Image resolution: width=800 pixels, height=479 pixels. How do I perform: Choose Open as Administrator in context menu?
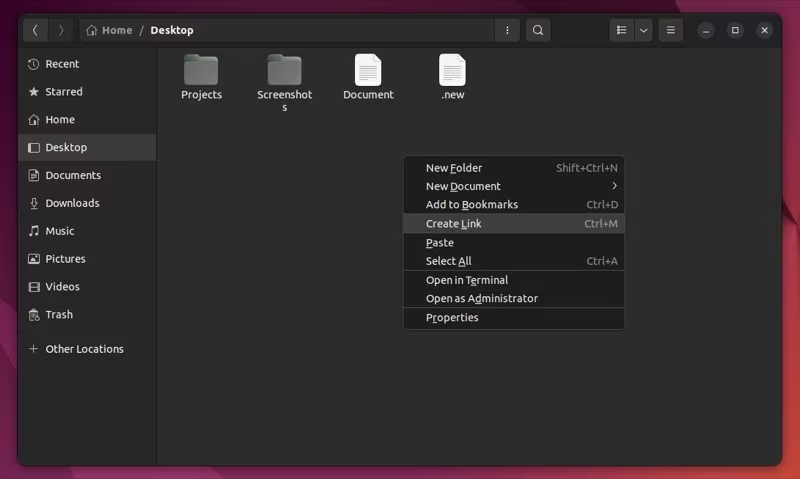(x=513, y=298)
